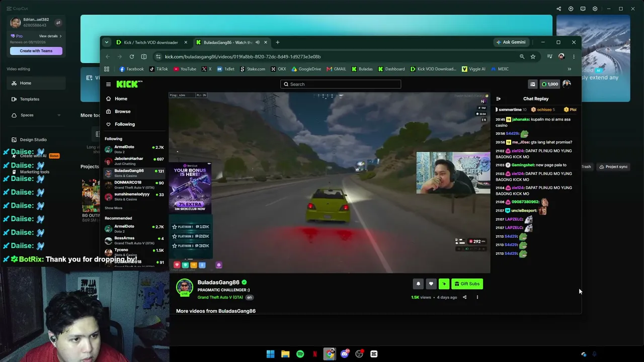Click the green sparkle subscribe button
644x362 pixels.
click(444, 284)
